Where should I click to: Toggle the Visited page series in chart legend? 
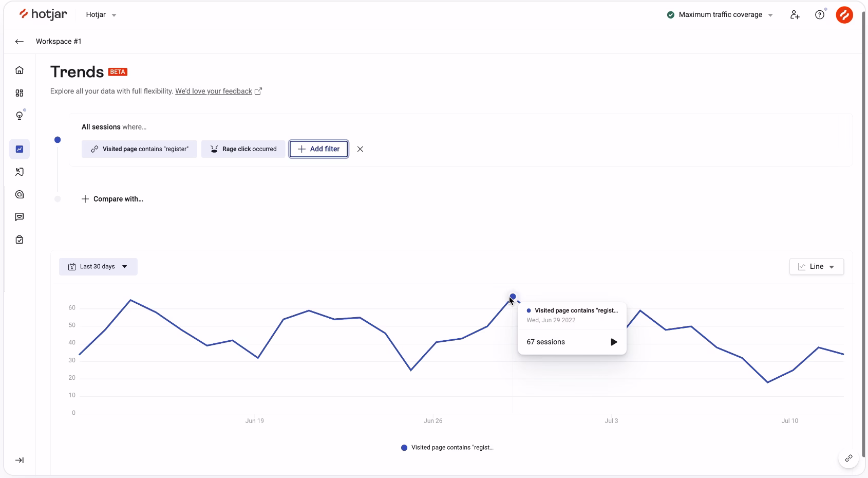(447, 448)
